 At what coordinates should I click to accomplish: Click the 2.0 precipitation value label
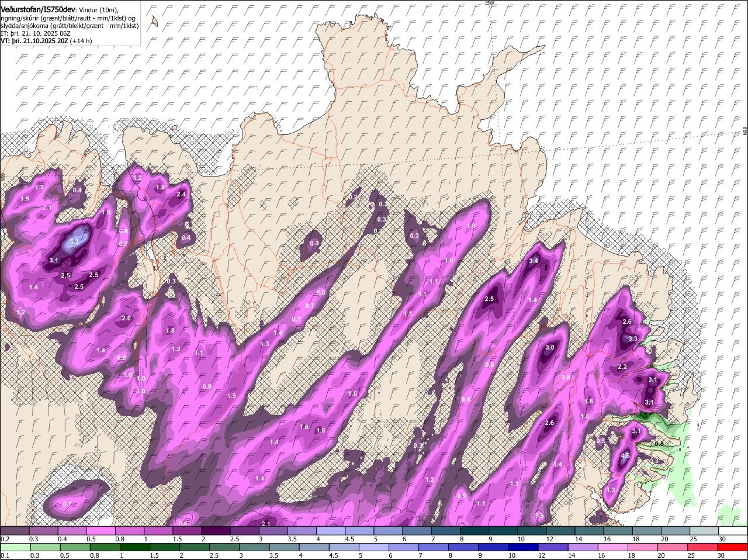pos(126,319)
